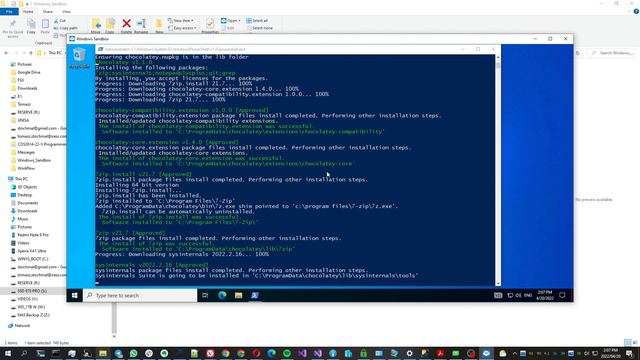Click Sandbox Start button
The height and width of the screenshot is (360, 640).
point(75,295)
